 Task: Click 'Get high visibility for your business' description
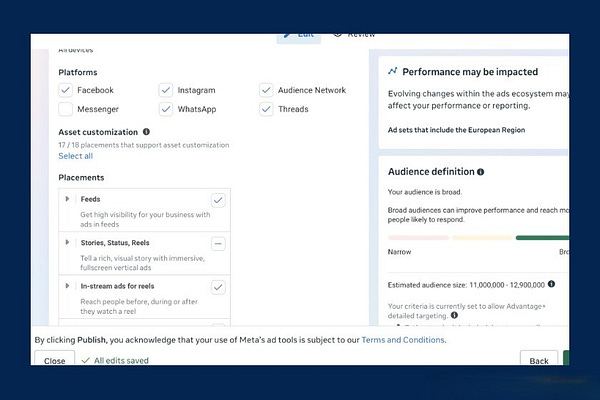click(145, 219)
